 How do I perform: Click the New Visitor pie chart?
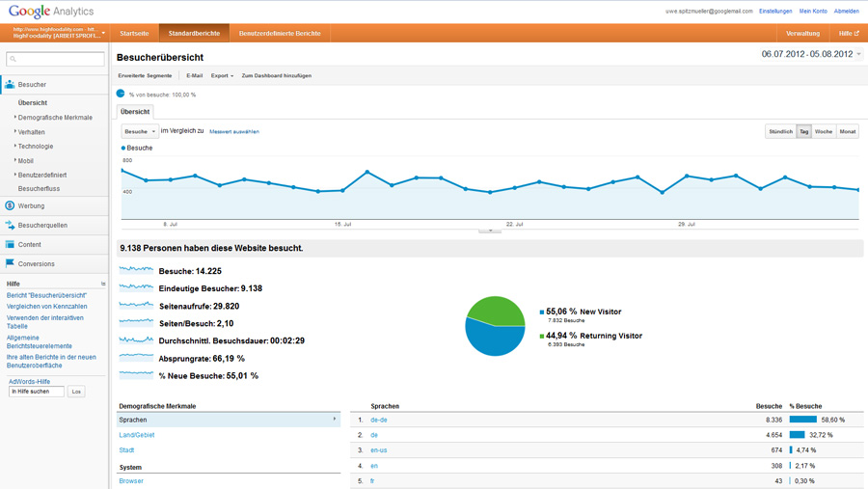[495, 326]
